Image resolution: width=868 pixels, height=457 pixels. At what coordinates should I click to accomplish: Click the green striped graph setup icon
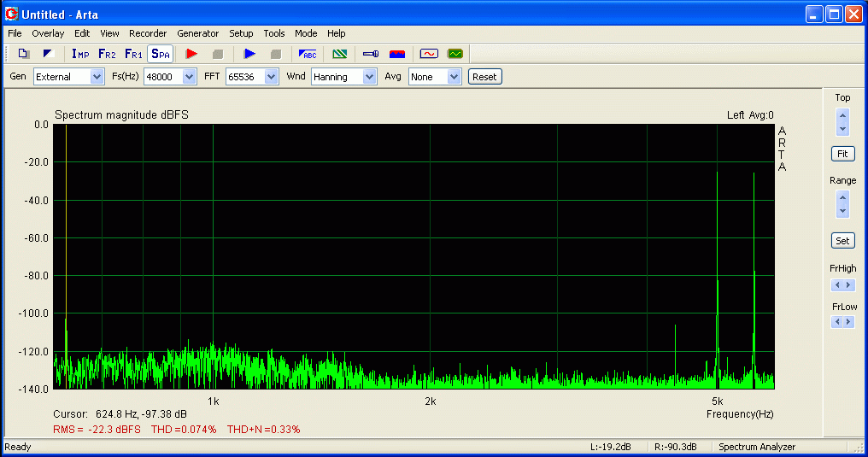[x=340, y=54]
